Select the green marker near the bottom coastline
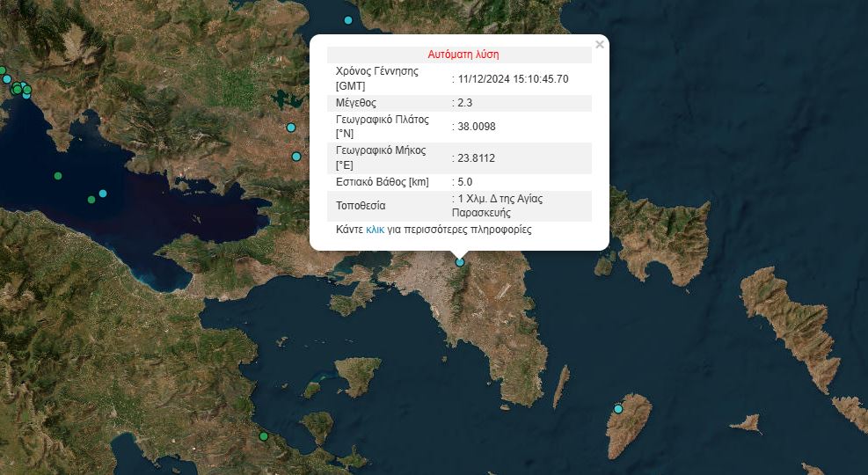The width and height of the screenshot is (868, 475). pyautogui.click(x=263, y=436)
